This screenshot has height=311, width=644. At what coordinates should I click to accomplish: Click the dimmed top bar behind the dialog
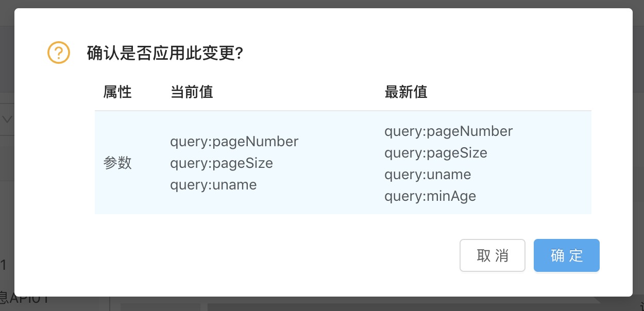click(x=322, y=4)
